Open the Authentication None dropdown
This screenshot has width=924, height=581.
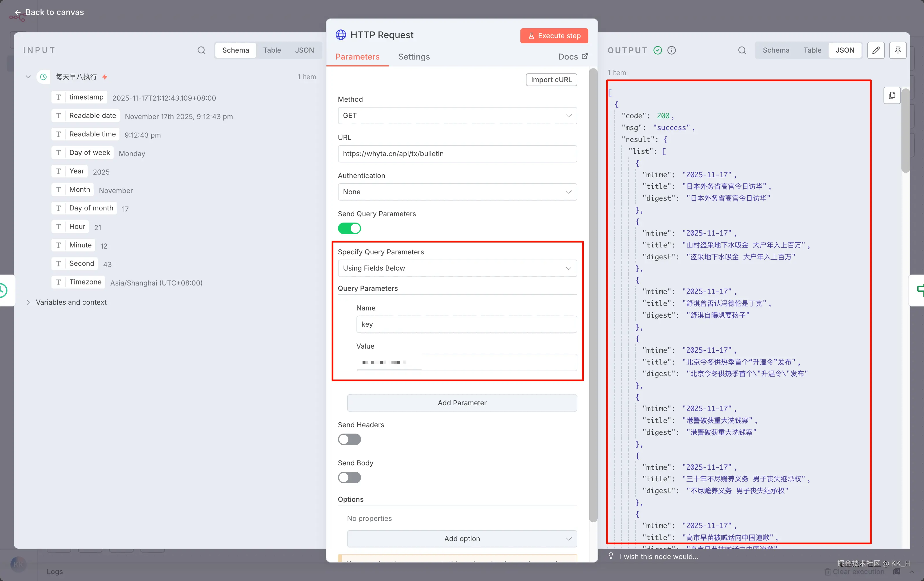(457, 192)
